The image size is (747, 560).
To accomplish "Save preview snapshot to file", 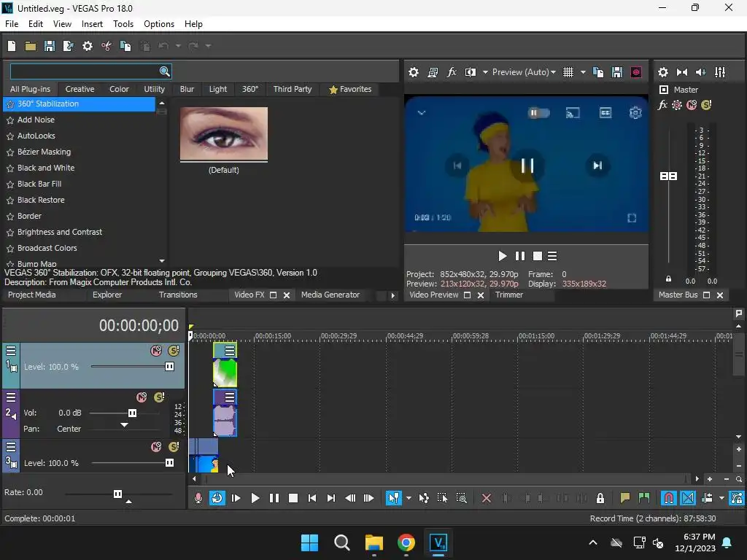I will tap(617, 72).
